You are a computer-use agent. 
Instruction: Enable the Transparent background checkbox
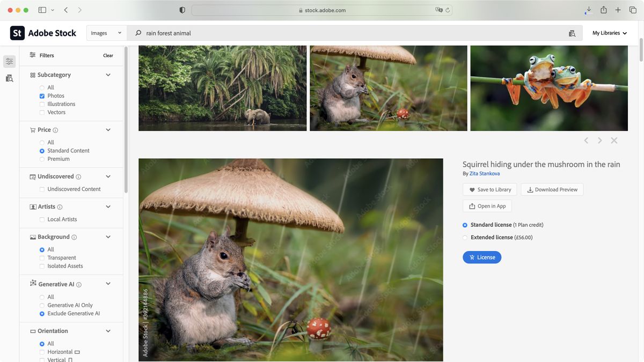pyautogui.click(x=42, y=257)
